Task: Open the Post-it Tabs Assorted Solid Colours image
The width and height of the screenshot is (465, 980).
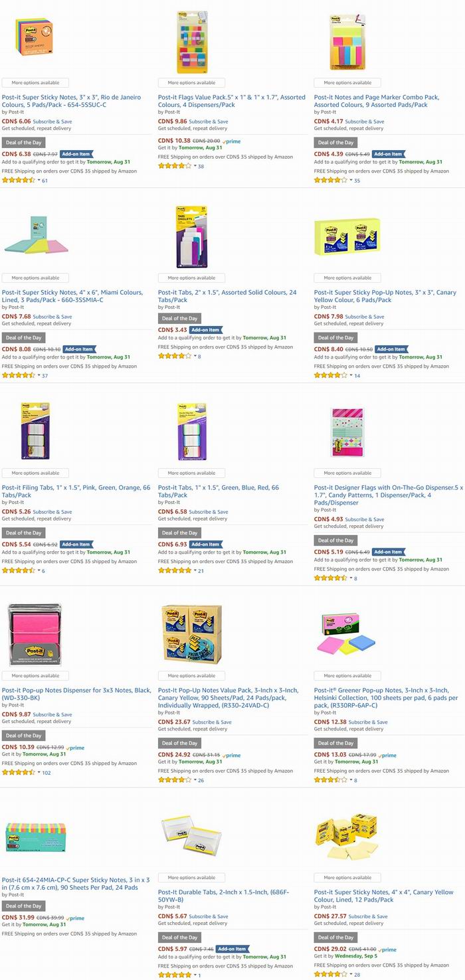Action: point(192,237)
